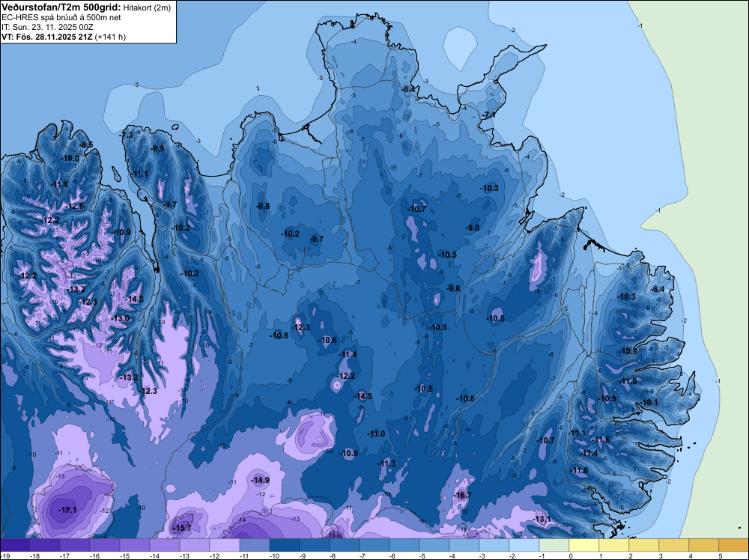Select the legend swatch between -11 and -10
This screenshot has width=749, height=560.
click(x=255, y=545)
